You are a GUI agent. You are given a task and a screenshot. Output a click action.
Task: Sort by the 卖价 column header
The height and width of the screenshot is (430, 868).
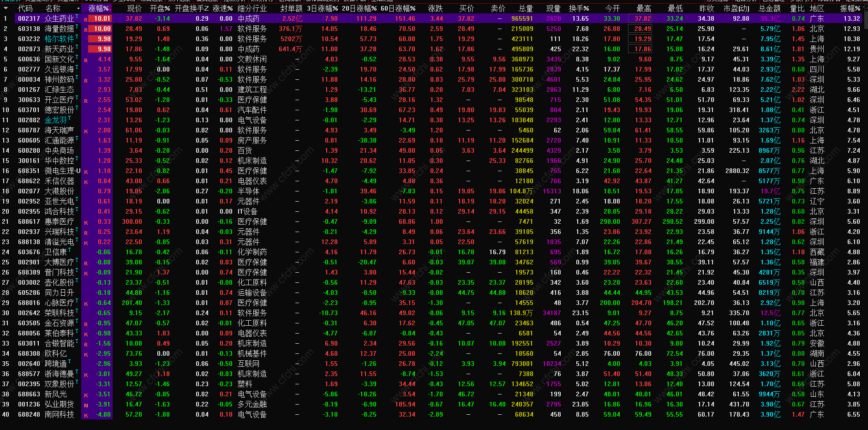[x=498, y=8]
